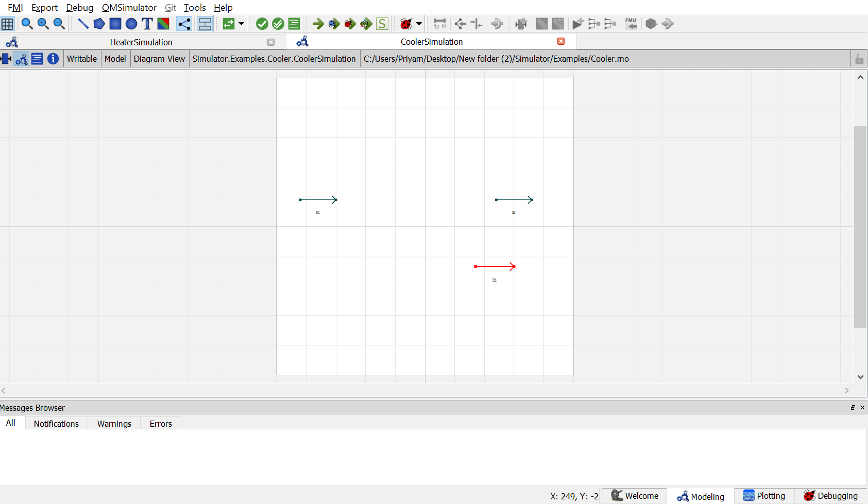Image resolution: width=868 pixels, height=504 pixels.
Task: Click the greyed cube icon
Action: (x=651, y=24)
